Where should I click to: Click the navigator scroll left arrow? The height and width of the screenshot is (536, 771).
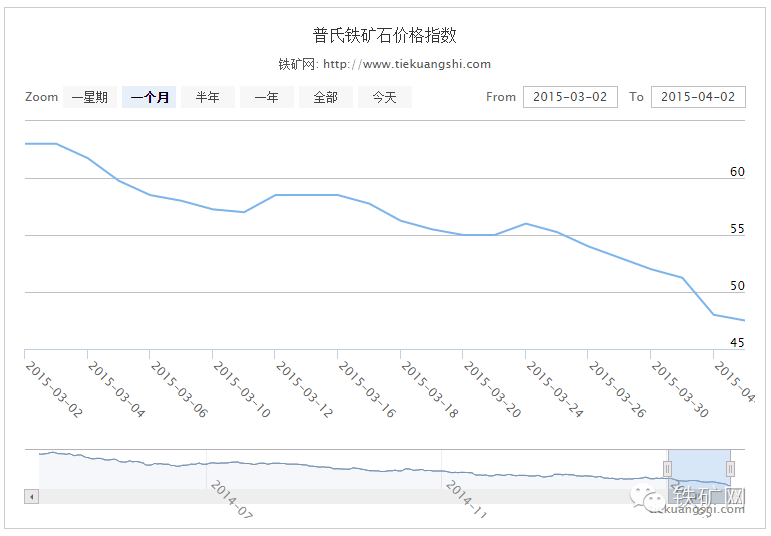point(31,497)
